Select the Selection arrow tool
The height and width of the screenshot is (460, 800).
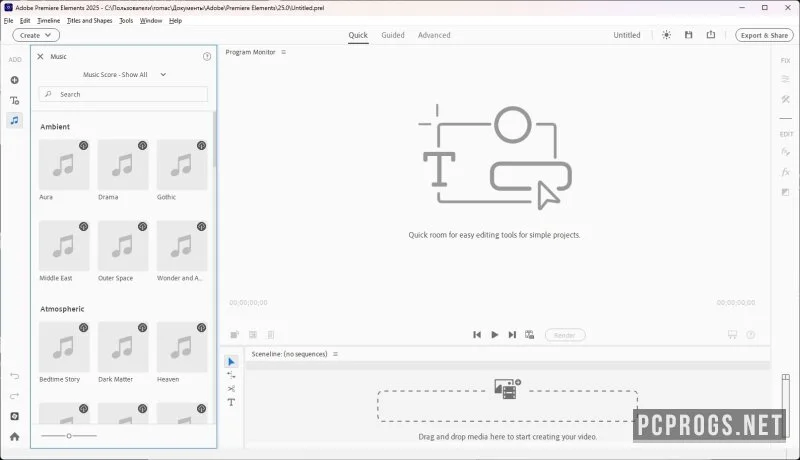[x=231, y=362]
